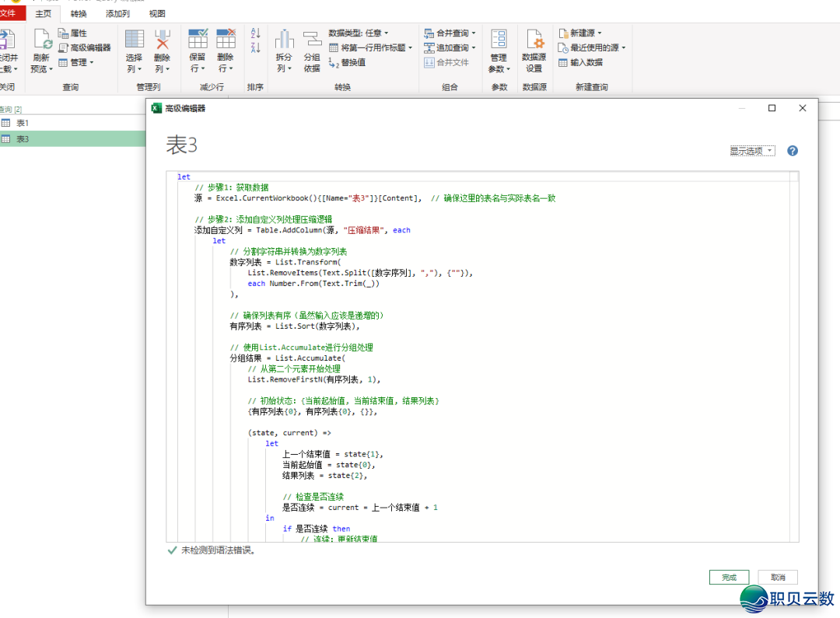Click 输入数据 (Enter Data)

point(581,63)
